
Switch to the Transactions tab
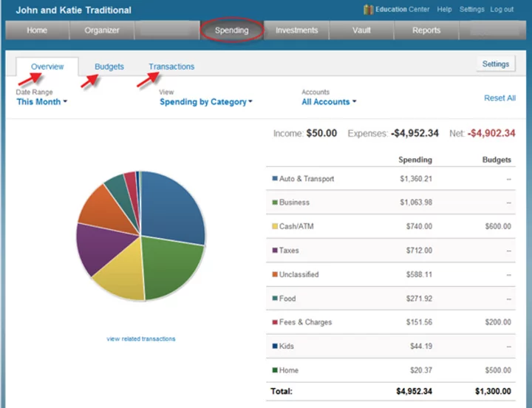171,67
